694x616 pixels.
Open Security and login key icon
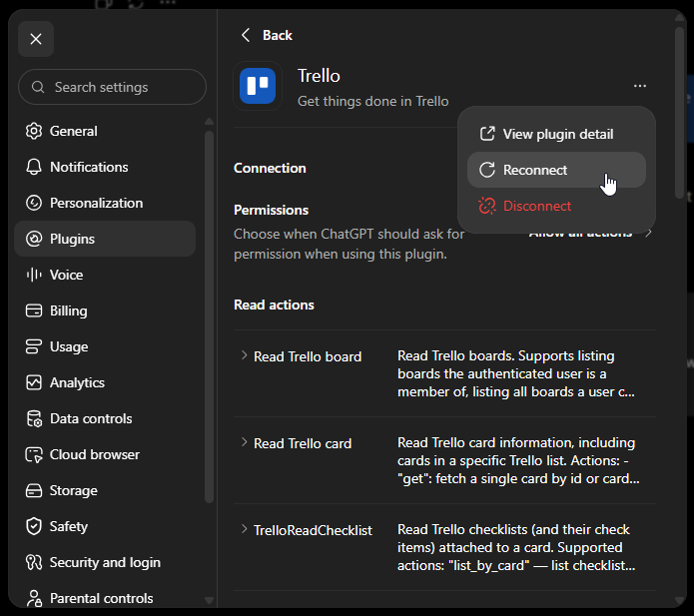34,562
